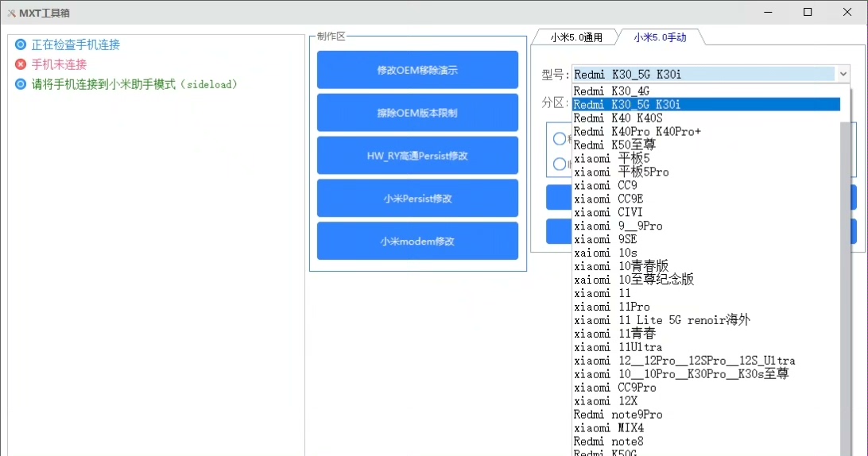Choose Redmi K30_4G from the list
Viewport: 868px width, 456px height.
[x=707, y=91]
